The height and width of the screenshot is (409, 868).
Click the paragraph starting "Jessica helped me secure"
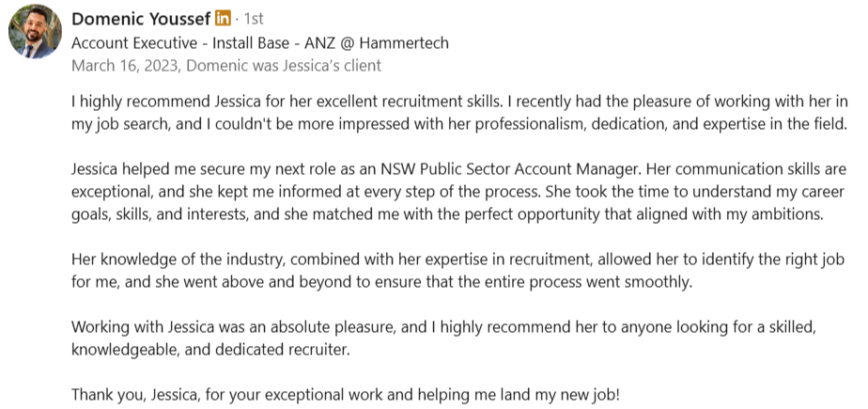point(457,191)
